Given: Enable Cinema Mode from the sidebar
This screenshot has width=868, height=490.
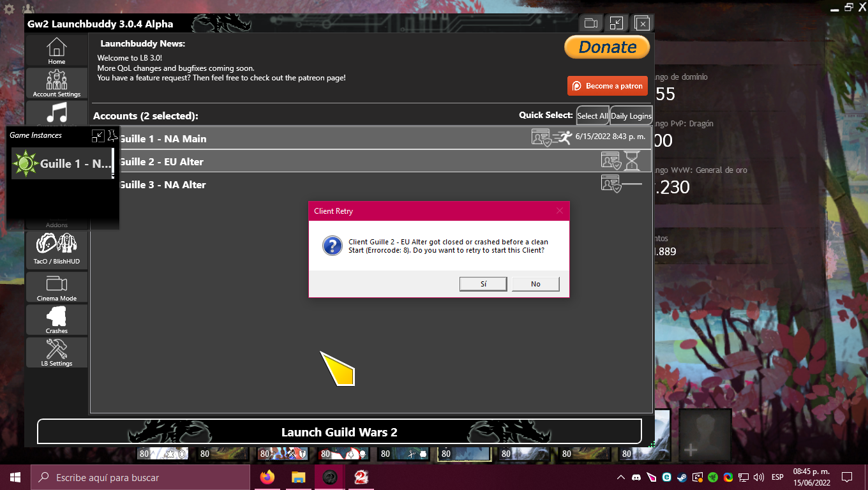Looking at the screenshot, I should tap(56, 286).
